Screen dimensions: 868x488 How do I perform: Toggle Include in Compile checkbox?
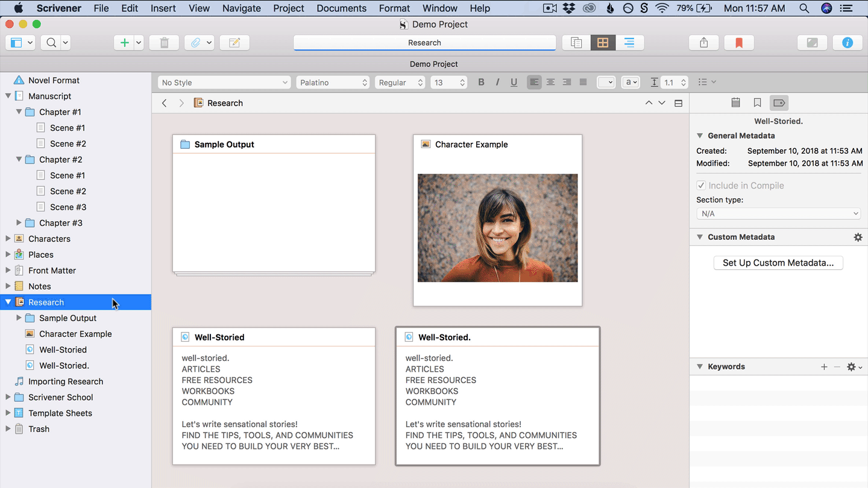pyautogui.click(x=701, y=186)
